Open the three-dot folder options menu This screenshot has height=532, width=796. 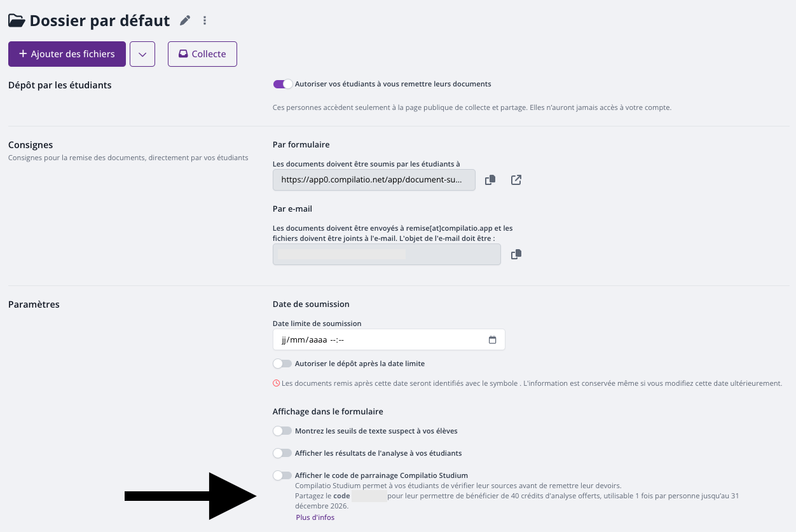[x=205, y=20]
